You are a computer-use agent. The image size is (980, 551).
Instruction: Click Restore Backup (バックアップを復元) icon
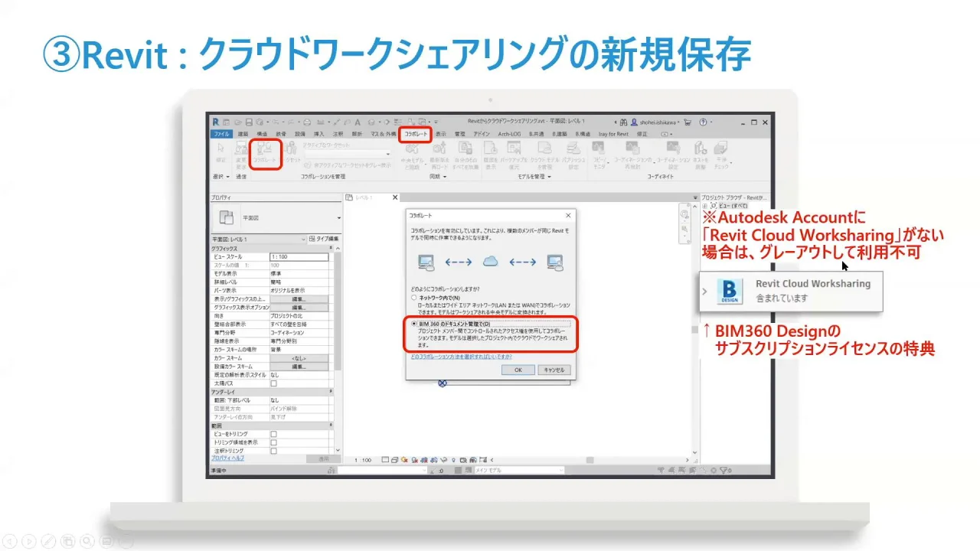coord(514,148)
